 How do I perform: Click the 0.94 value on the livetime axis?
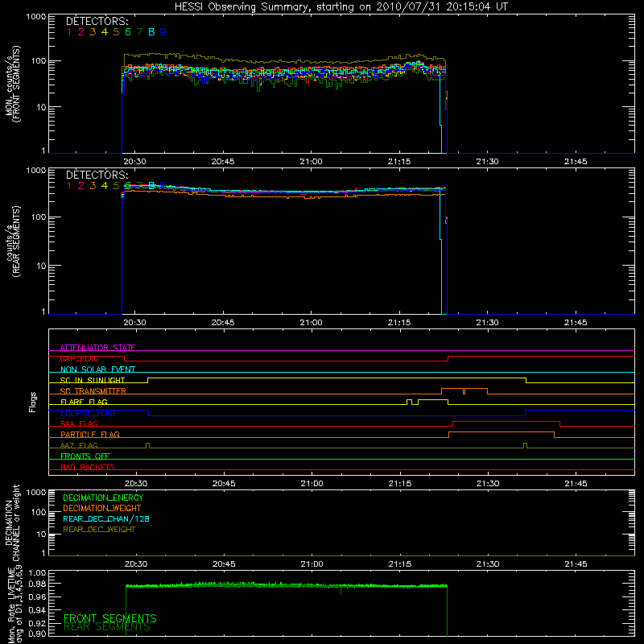click(37, 609)
